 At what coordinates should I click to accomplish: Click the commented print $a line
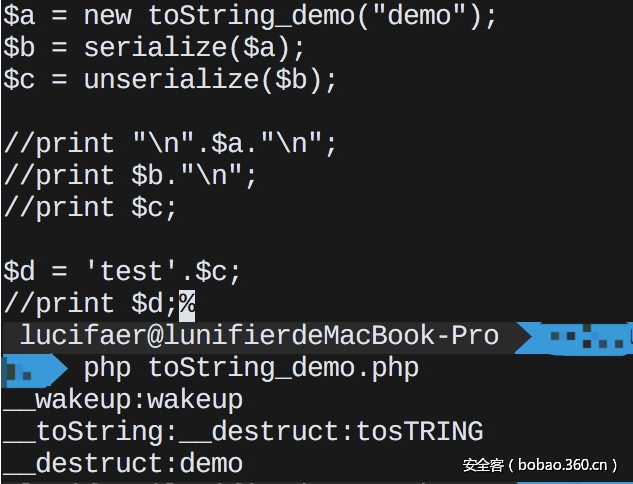170,144
